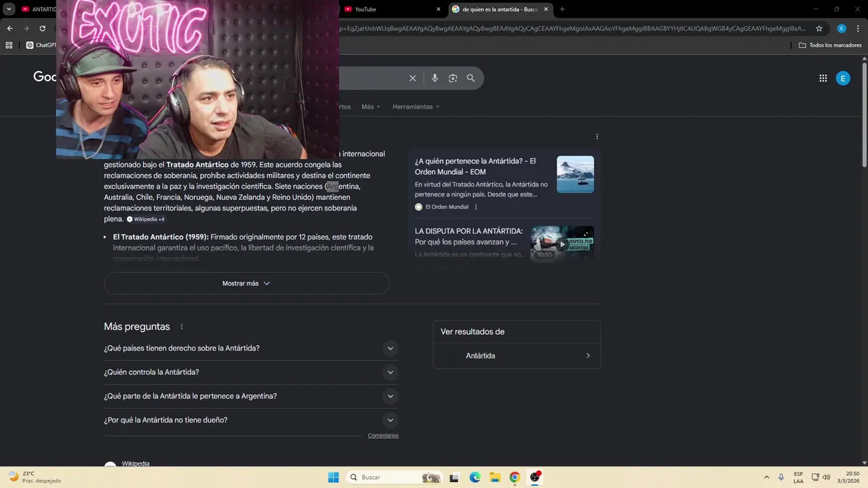The width and height of the screenshot is (868, 488).
Task: Open the 'Herramientas' dropdown
Action: click(416, 106)
